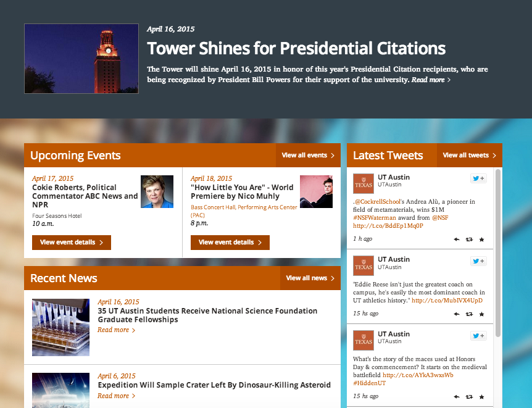The height and width of the screenshot is (408, 532).
Task: Click Texas avatar on the maces tweet
Action: [364, 341]
